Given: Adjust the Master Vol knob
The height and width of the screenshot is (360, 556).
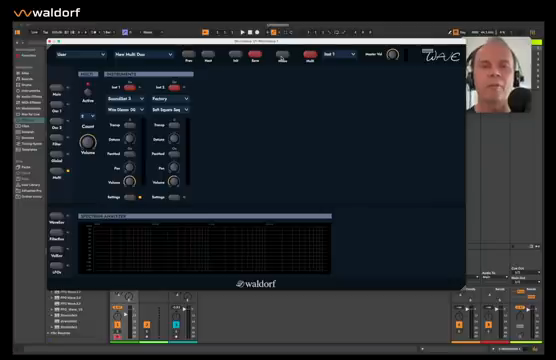Looking at the screenshot, I should (393, 55).
